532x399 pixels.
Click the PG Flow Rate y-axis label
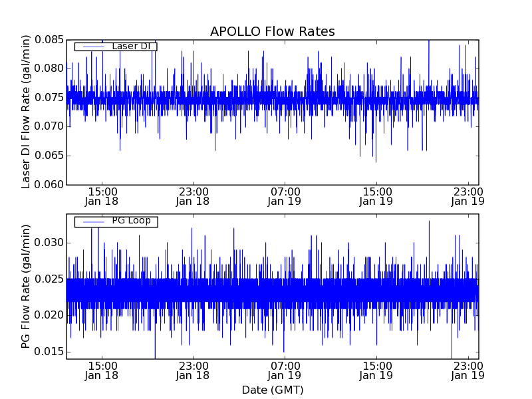click(x=27, y=286)
